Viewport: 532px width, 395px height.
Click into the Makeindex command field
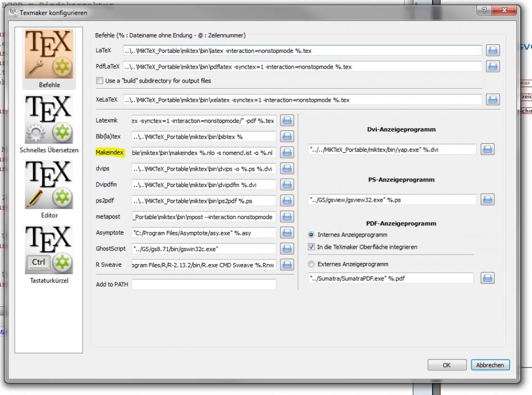pos(203,153)
